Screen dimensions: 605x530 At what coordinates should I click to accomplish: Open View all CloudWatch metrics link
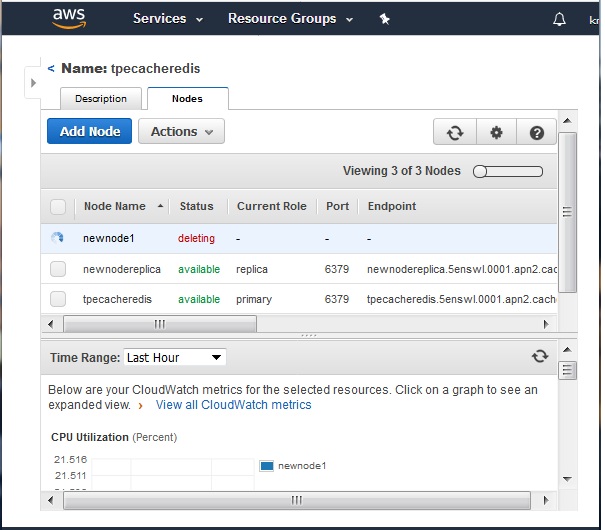[x=233, y=405]
